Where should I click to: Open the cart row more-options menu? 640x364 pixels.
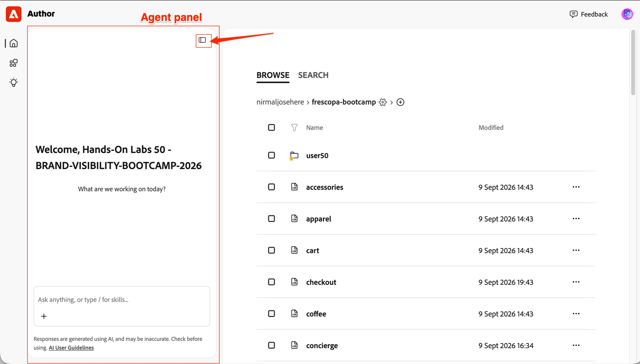(x=576, y=250)
